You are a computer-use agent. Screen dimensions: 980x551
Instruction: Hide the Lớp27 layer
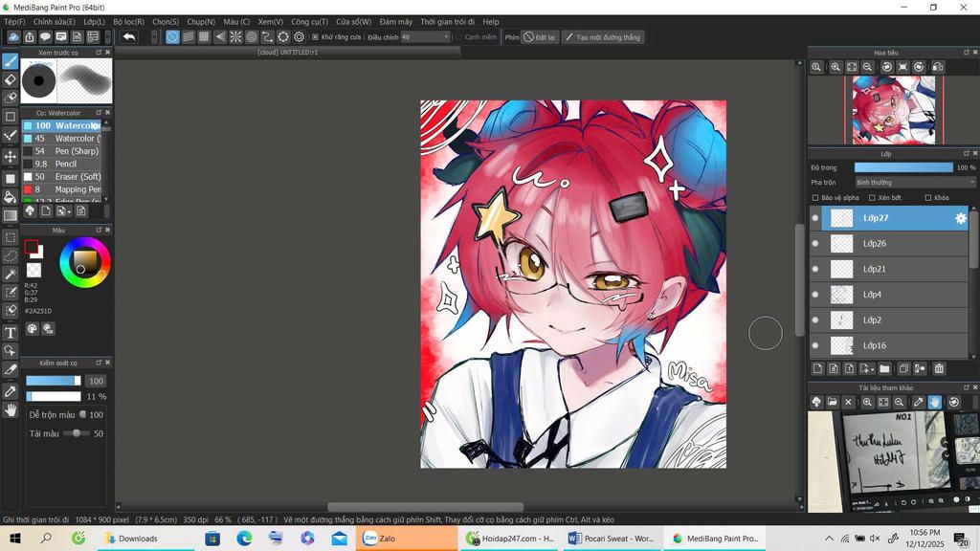(x=815, y=218)
